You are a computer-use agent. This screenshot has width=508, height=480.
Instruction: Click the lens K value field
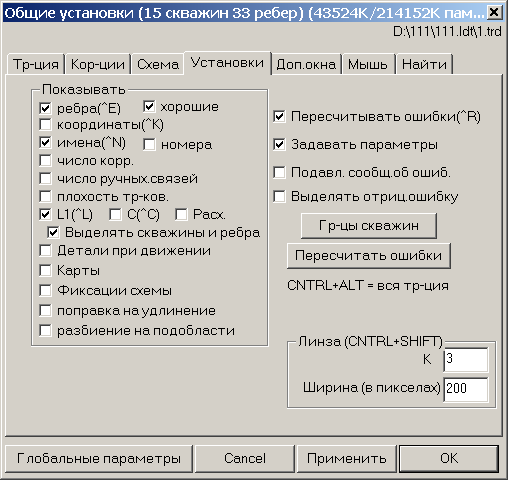[466, 359]
